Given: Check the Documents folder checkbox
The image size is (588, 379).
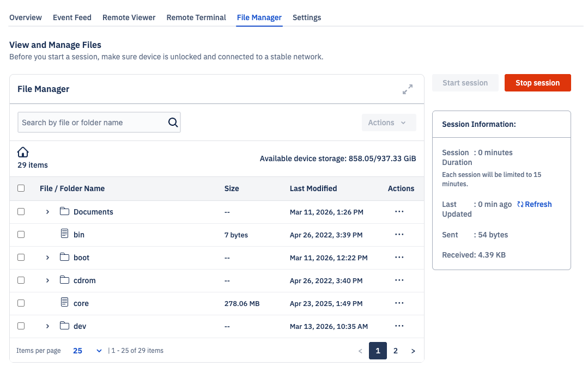Looking at the screenshot, I should (21, 212).
